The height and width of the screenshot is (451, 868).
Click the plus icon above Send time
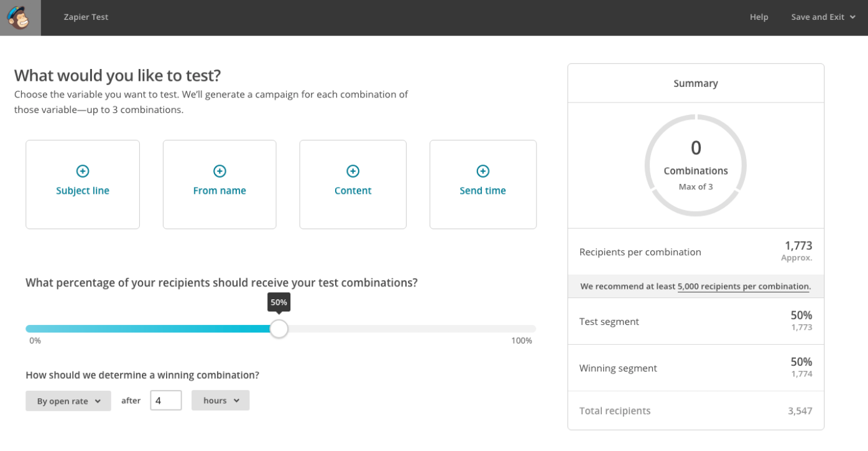483,171
